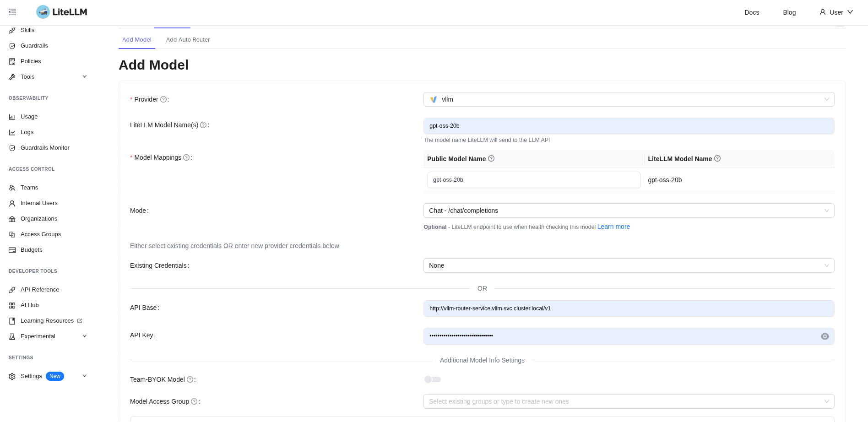868x422 pixels.
Task: Open Guardrails from the sidebar
Action: coord(34,46)
